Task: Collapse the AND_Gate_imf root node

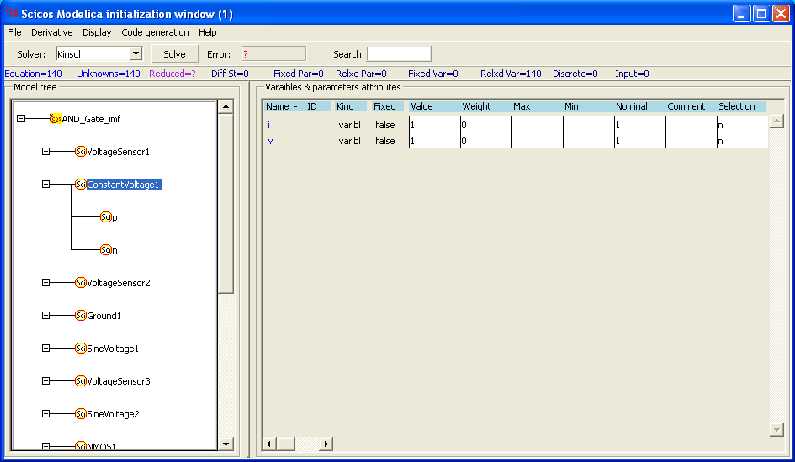Action: point(21,119)
